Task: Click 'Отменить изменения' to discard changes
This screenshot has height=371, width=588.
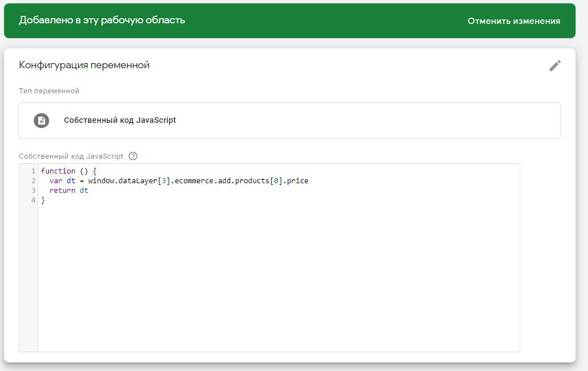Action: click(x=514, y=21)
